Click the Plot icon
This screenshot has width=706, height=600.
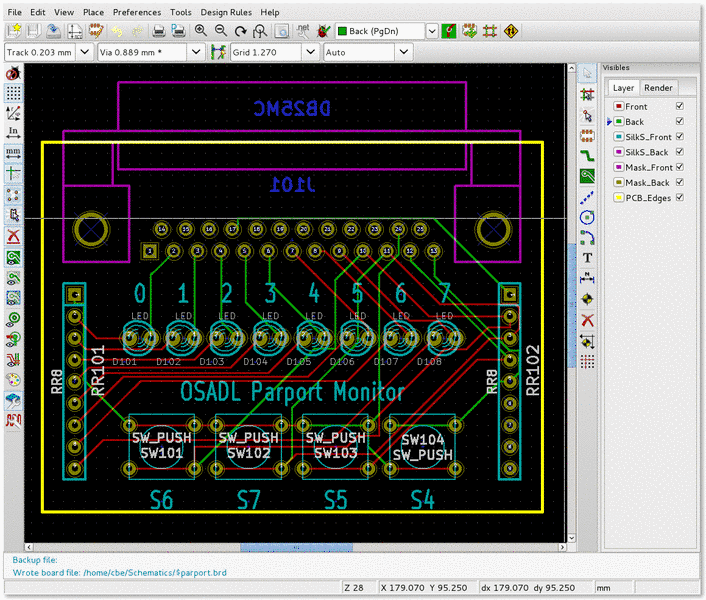coord(178,31)
